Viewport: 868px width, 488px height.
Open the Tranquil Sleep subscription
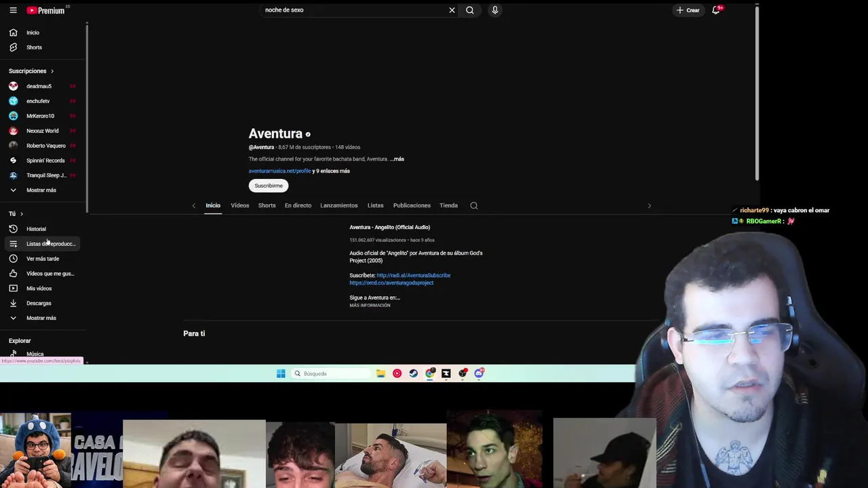(x=42, y=176)
